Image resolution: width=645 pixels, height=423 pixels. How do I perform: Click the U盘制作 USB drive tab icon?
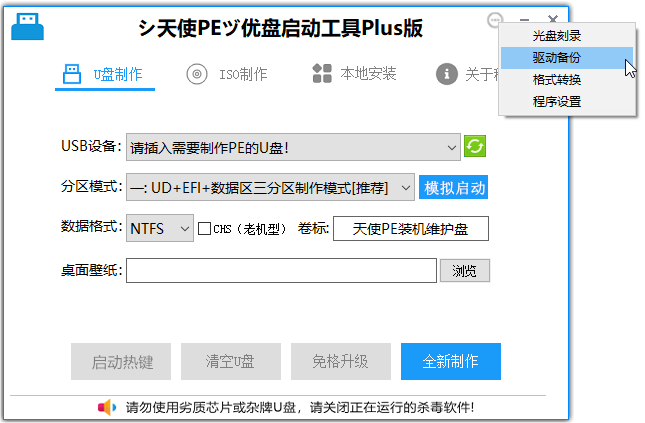pyautogui.click(x=72, y=74)
